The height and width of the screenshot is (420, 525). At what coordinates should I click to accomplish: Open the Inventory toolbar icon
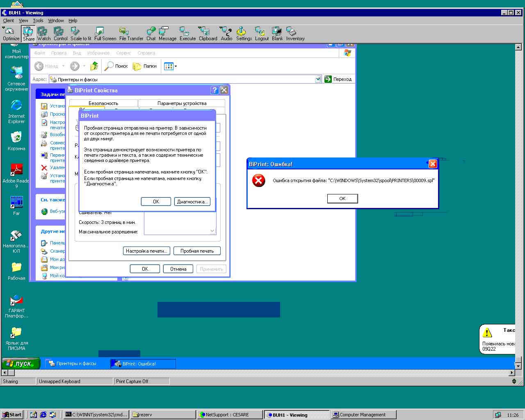[x=295, y=34]
